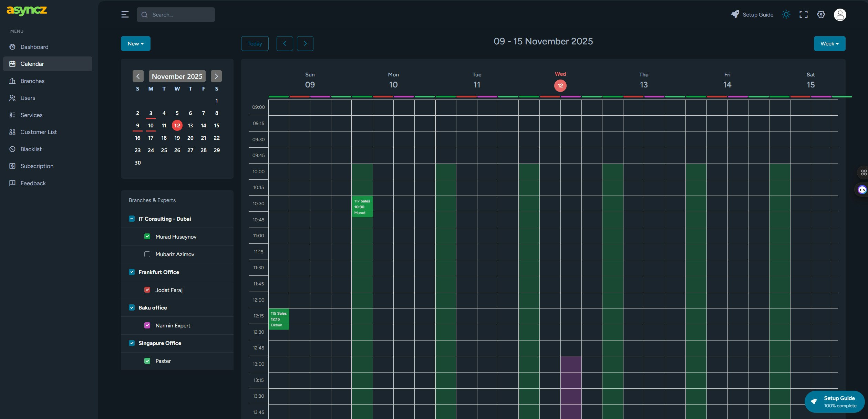Uncheck the Frankfurt Office checkbox
Image resolution: width=868 pixels, height=419 pixels.
(132, 272)
